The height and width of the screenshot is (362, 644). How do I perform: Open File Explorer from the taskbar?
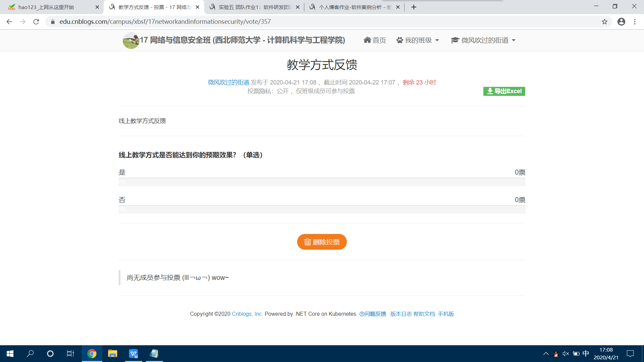(x=112, y=354)
